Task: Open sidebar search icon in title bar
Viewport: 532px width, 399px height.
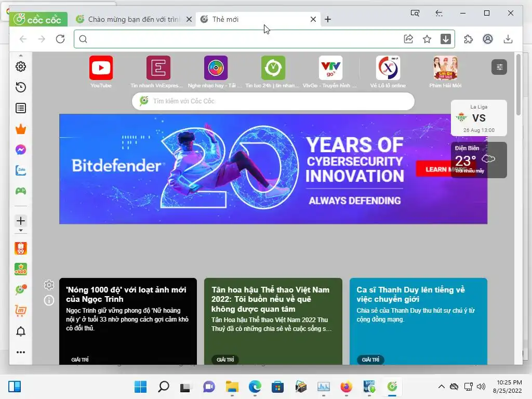Action: [415, 13]
